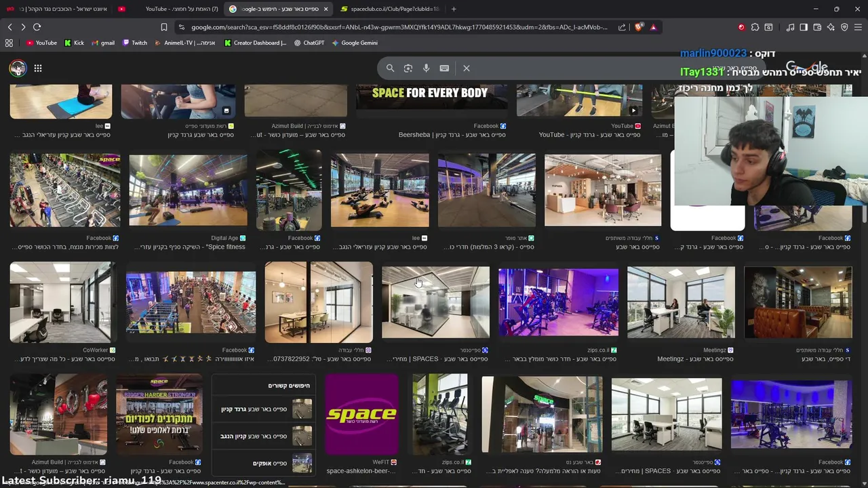Open the Brave Shields lion icon
The width and height of the screenshot is (868, 488).
[639, 27]
